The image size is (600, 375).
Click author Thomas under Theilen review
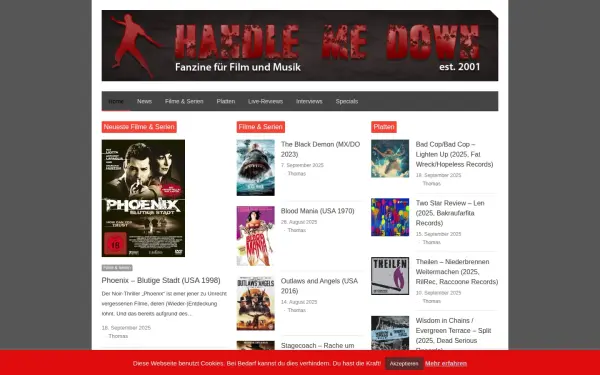[432, 301]
